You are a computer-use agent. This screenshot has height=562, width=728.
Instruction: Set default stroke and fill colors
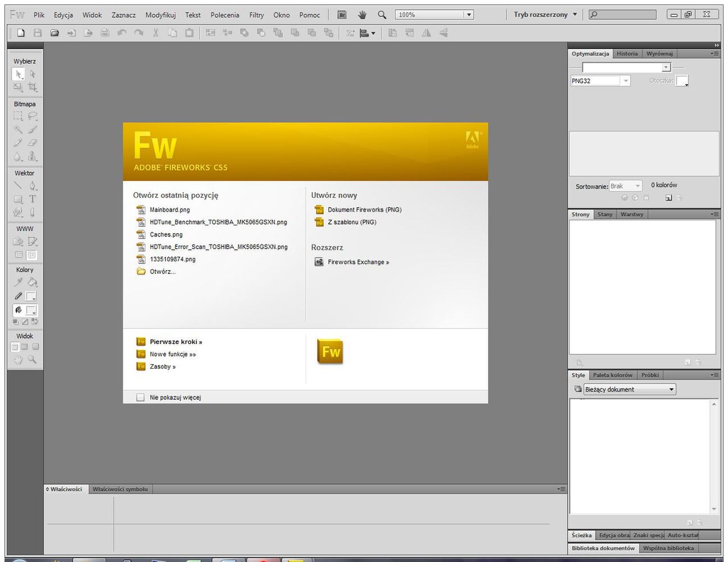click(x=16, y=322)
